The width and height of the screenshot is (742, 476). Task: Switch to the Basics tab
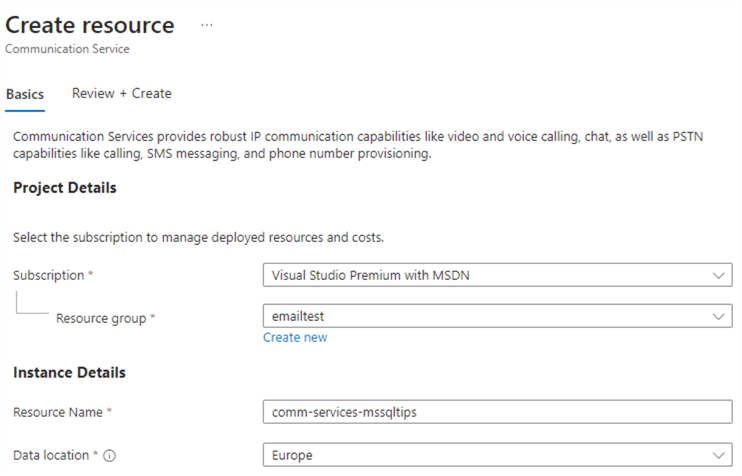[25, 94]
